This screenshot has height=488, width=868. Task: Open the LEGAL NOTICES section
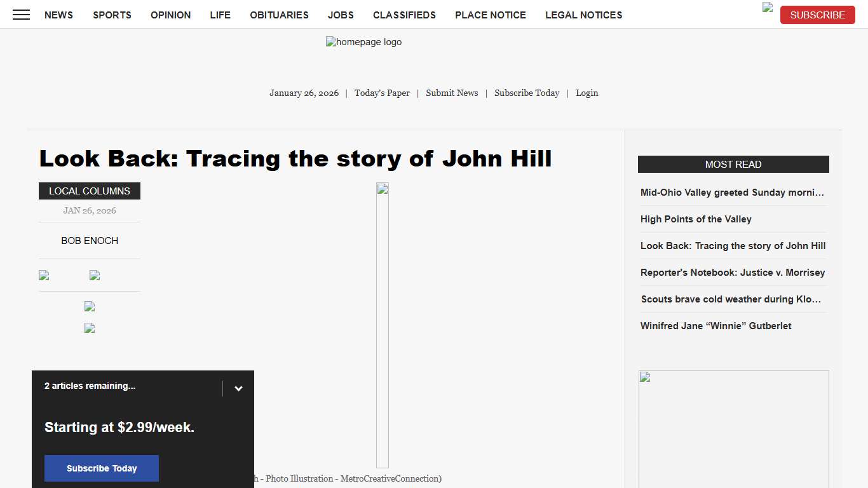(x=583, y=15)
